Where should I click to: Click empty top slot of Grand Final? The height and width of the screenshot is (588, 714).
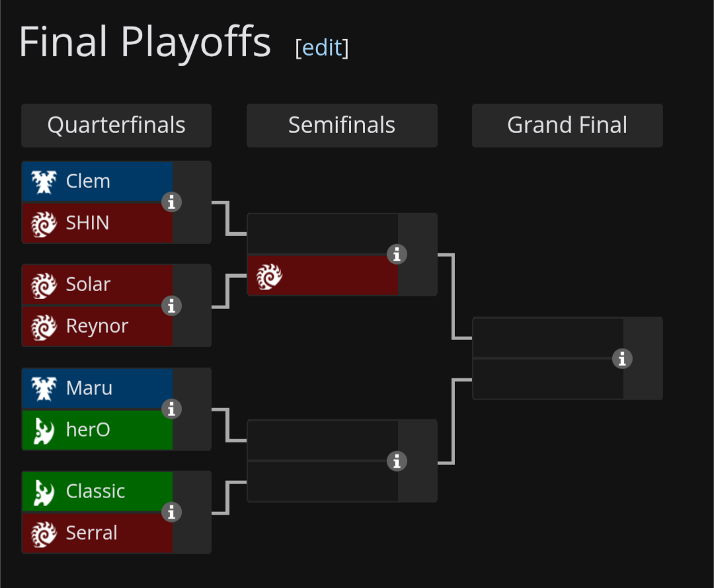548,337
